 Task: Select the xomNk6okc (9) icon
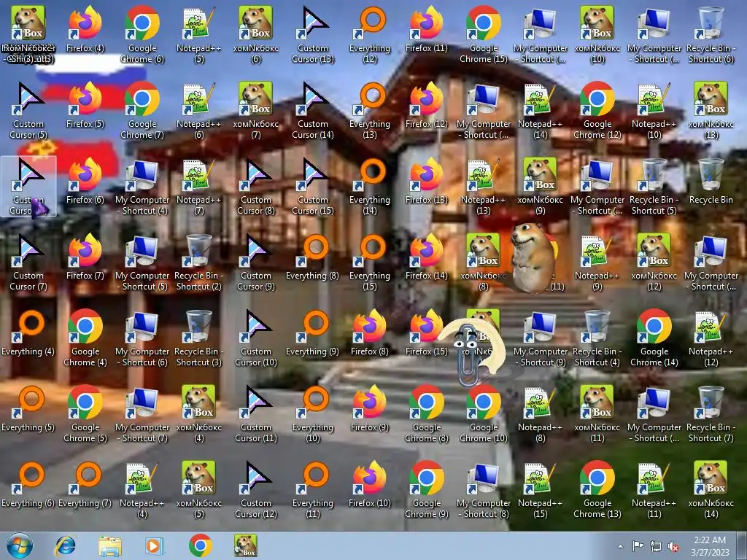click(541, 186)
